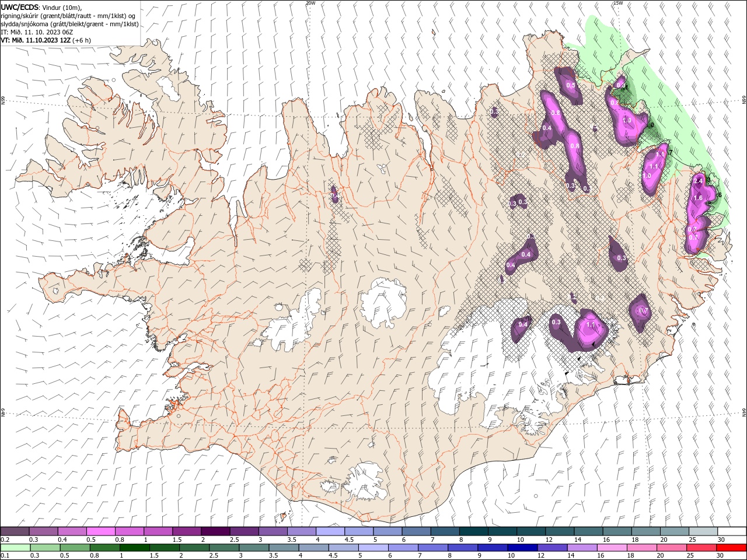Click the 15W longitude label
747x560 pixels.
618,3
